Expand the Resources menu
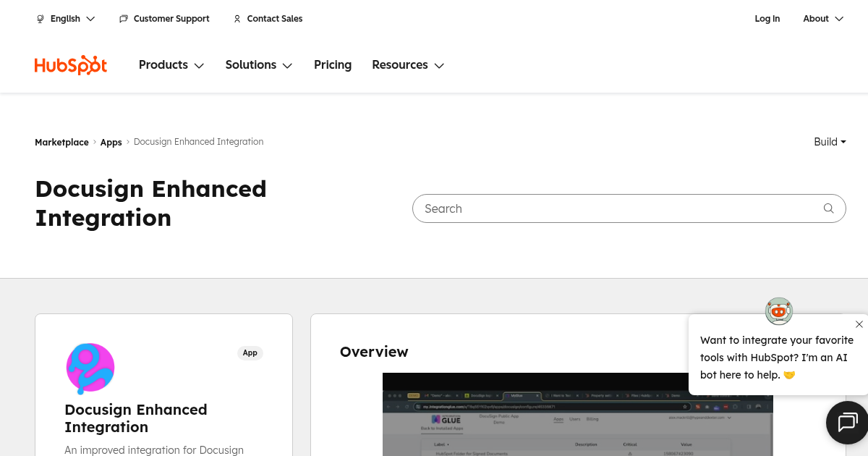The width and height of the screenshot is (868, 456). coord(408,65)
